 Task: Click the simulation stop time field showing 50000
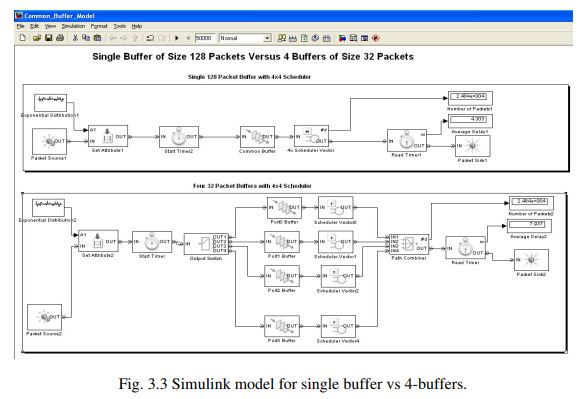pos(205,38)
